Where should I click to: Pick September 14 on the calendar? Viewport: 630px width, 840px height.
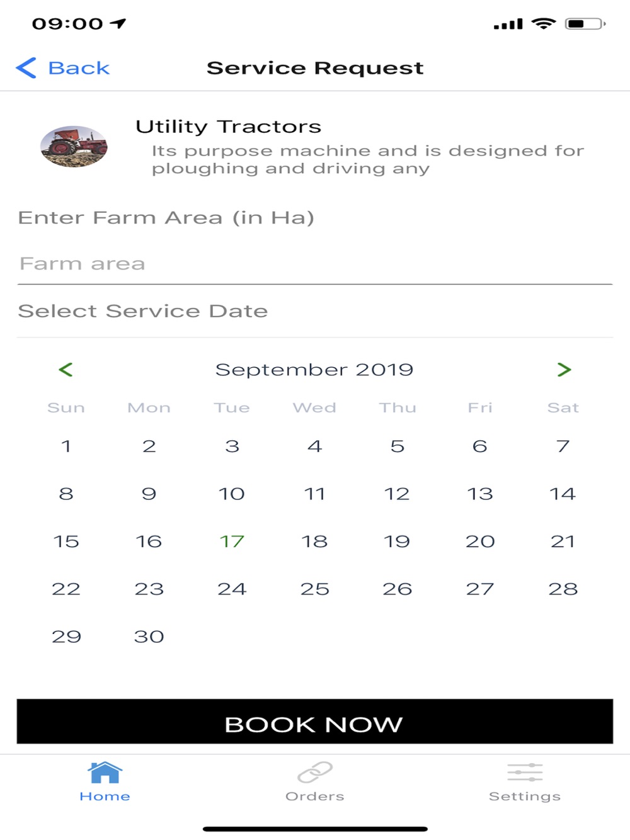click(x=563, y=494)
